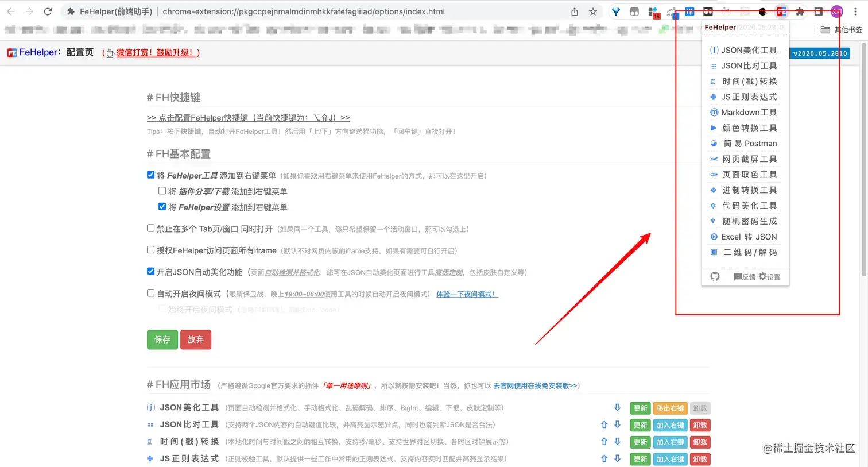Click the GitHub icon in popup footer
868x467 pixels.
(x=715, y=276)
